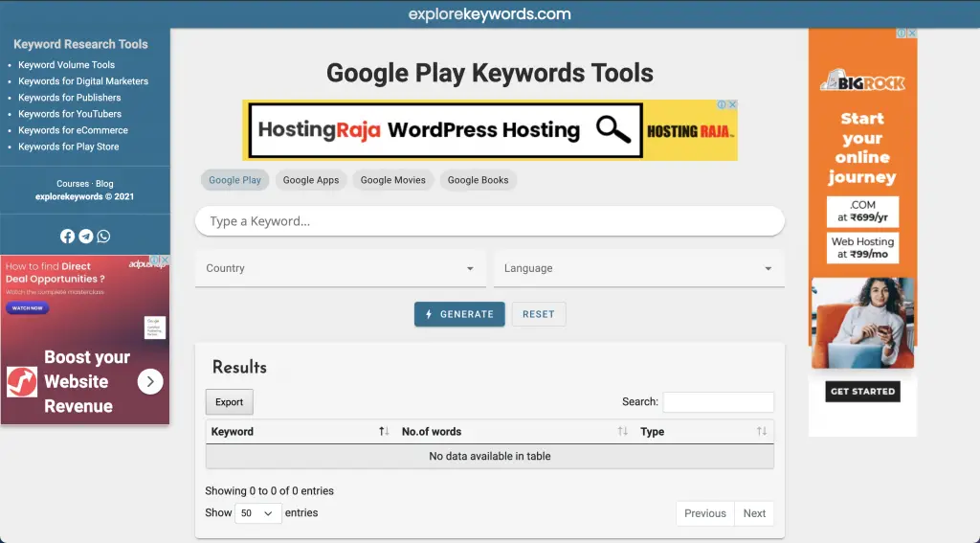Click the Reset button
Viewport: 980px width, 543px height.
539,314
